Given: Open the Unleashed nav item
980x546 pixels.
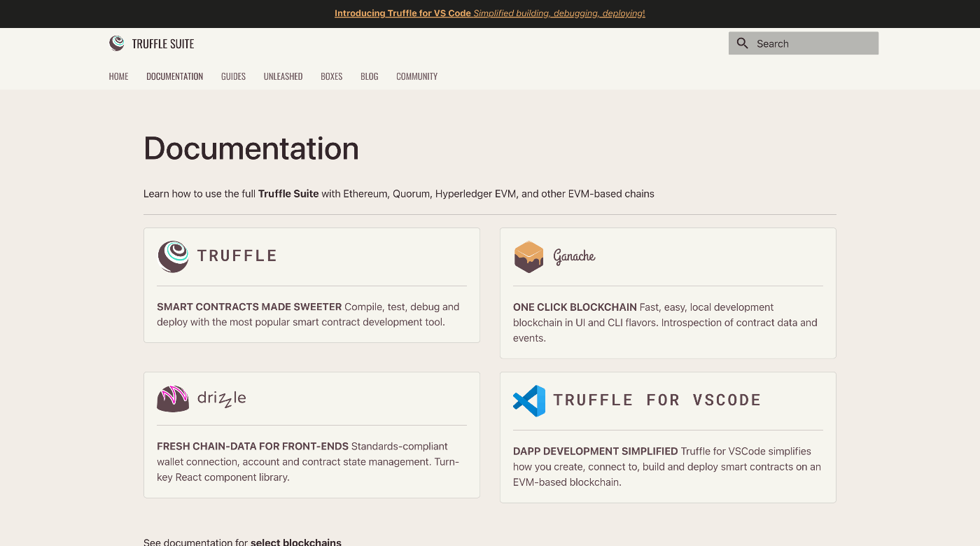Looking at the screenshot, I should (x=283, y=76).
